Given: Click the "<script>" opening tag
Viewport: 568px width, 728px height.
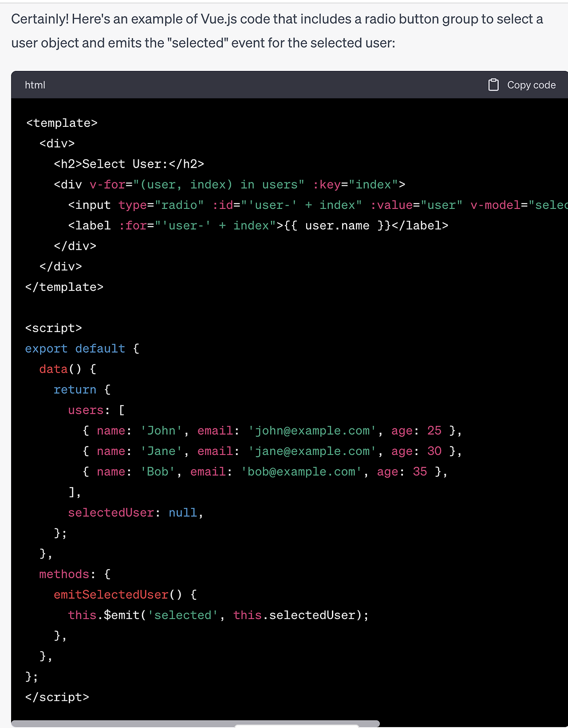Looking at the screenshot, I should 54,328.
